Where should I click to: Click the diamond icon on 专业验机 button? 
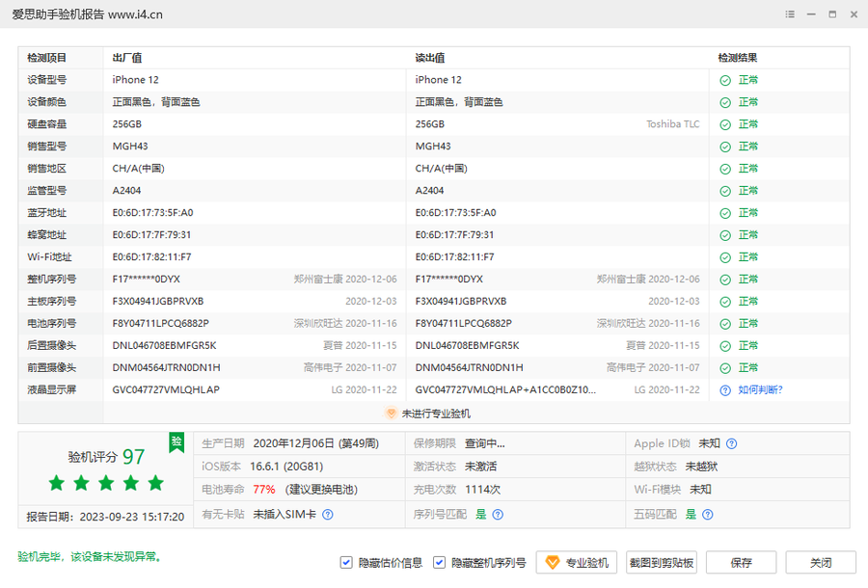(552, 563)
